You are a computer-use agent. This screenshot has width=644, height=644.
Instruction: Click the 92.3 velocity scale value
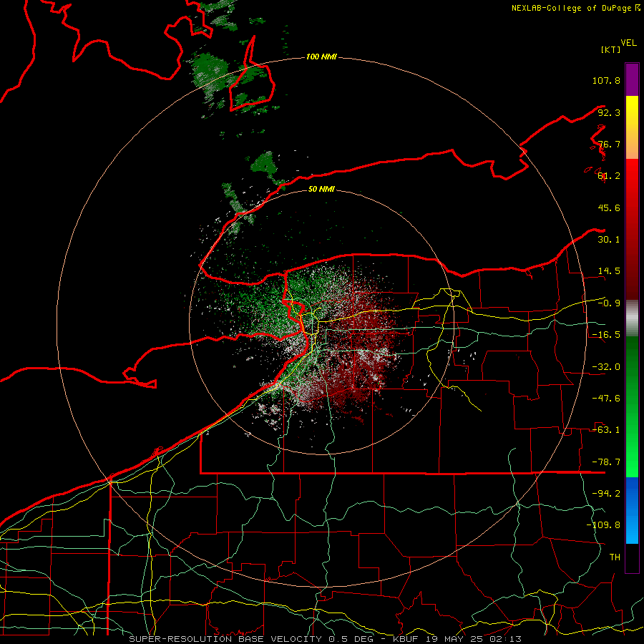coord(609,112)
